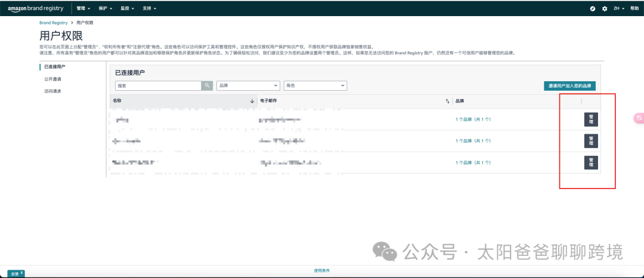Image resolution: width=644 pixels, height=278 pixels.
Task: Open the 保护 menu in top navigation
Action: click(106, 8)
